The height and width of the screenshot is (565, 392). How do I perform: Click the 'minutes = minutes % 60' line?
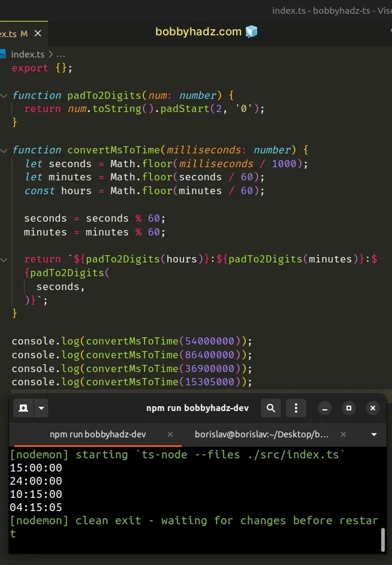coord(95,232)
